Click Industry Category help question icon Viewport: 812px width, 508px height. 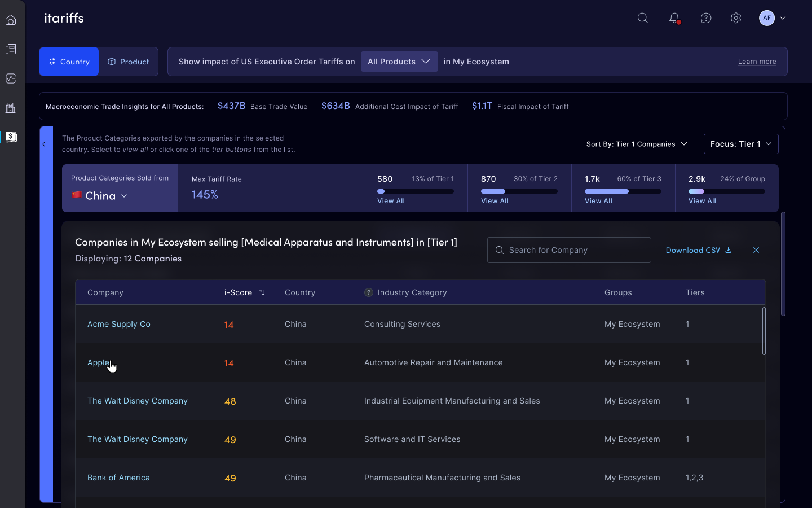pos(369,292)
